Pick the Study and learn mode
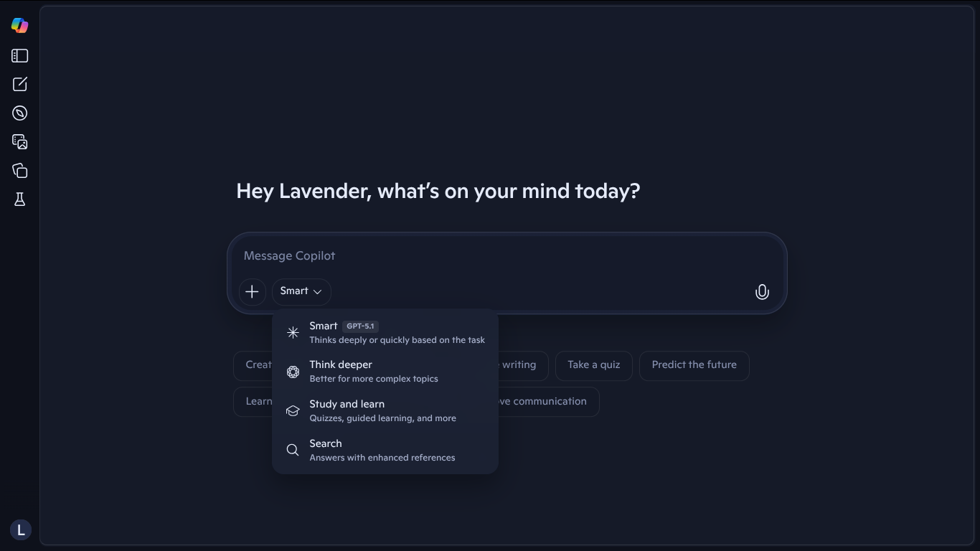 point(385,411)
